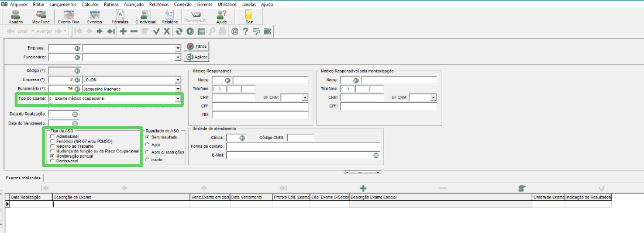
Task: Open Clínica lookup search icon
Action: (x=242, y=138)
